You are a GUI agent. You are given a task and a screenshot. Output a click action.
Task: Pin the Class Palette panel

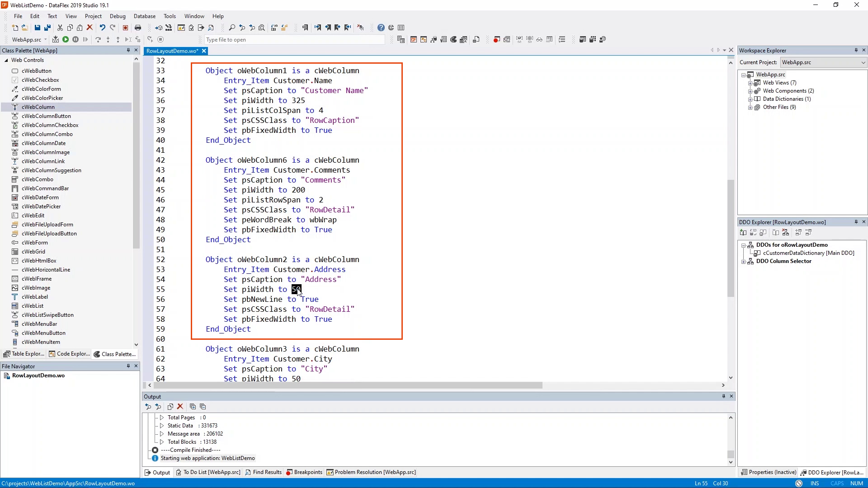[x=128, y=50]
